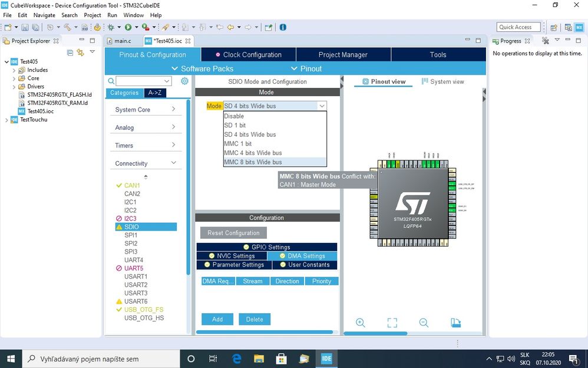Image resolution: width=588 pixels, height=368 pixels.
Task: Expand the Pinout dropdown menu
Action: point(306,69)
